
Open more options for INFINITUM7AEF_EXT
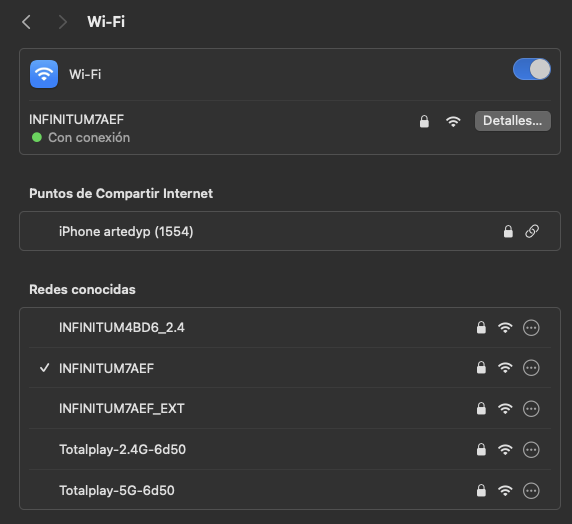[x=531, y=409]
